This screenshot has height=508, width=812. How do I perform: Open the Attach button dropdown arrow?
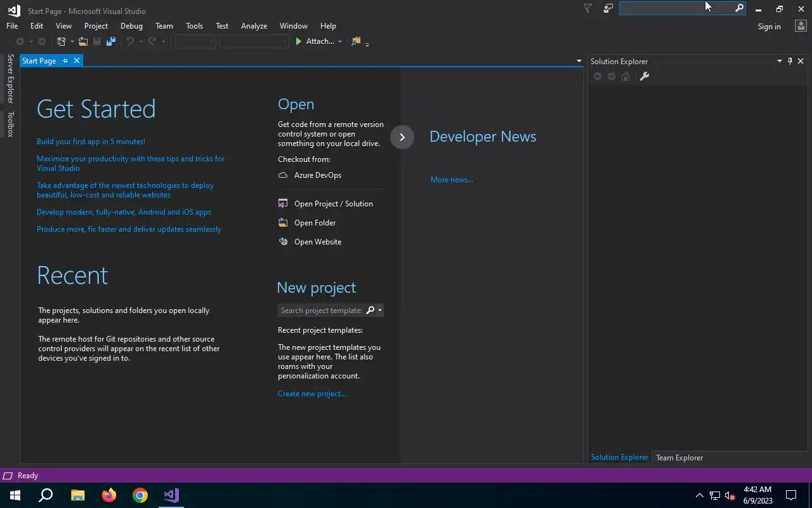[339, 42]
